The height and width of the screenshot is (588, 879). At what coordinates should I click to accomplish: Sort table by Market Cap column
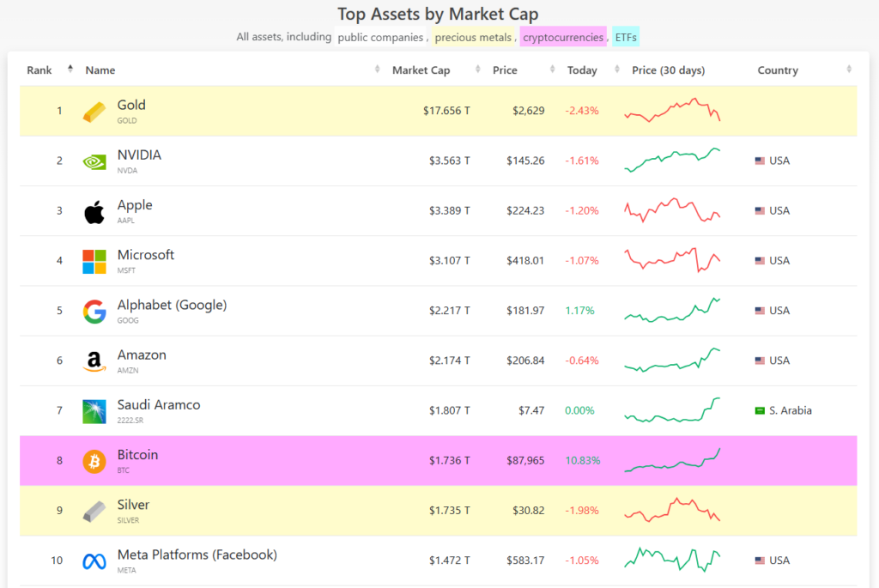(421, 70)
